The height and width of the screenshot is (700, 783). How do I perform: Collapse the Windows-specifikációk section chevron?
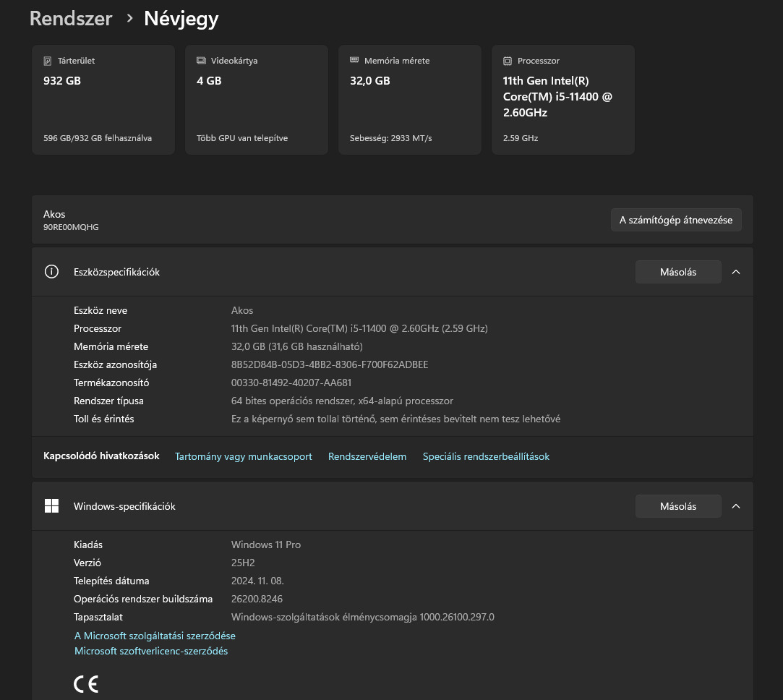point(736,506)
